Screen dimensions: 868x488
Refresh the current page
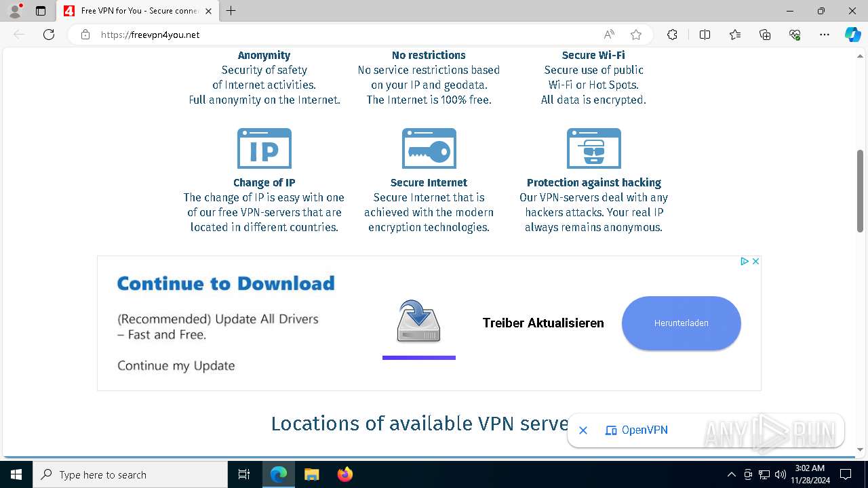point(49,35)
